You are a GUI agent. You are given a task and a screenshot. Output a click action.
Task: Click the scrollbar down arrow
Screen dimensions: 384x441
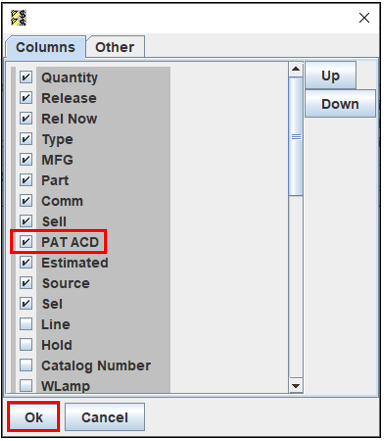click(296, 386)
